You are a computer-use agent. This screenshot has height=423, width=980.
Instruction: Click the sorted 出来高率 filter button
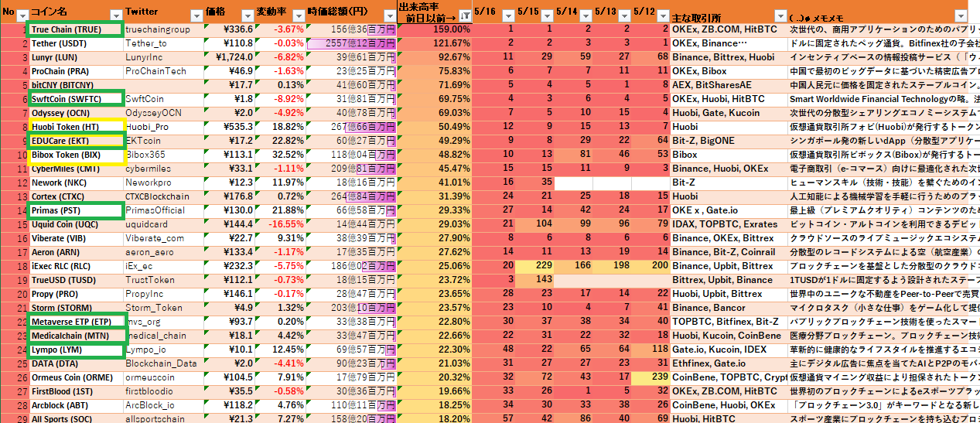(x=465, y=15)
